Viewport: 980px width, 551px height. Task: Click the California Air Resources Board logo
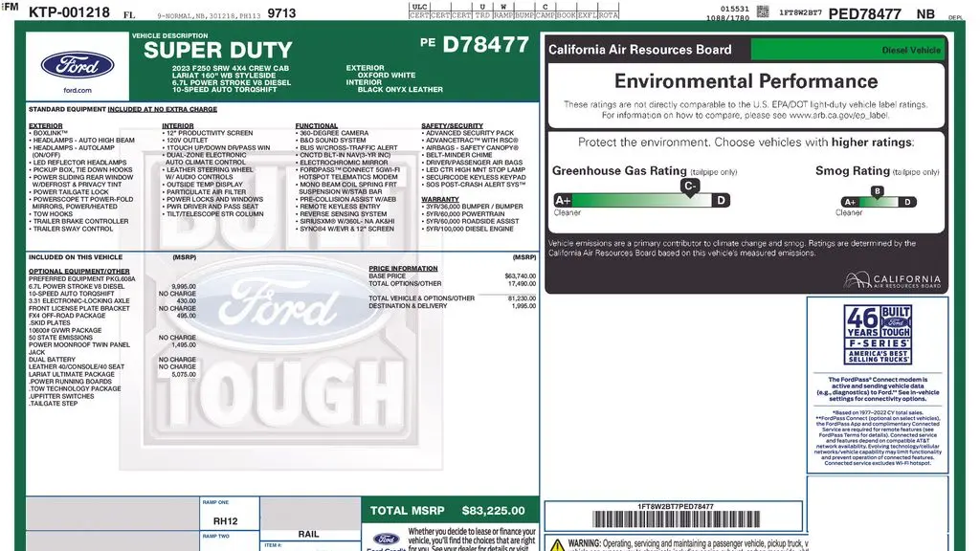(893, 280)
